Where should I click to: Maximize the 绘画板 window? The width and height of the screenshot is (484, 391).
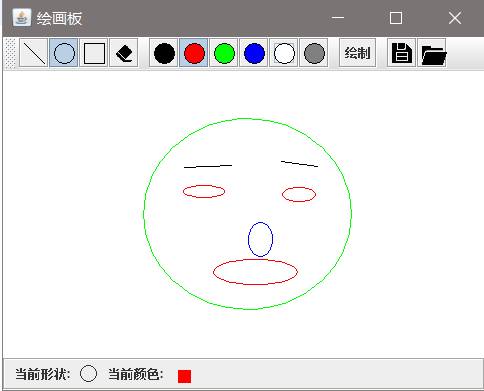[396, 18]
